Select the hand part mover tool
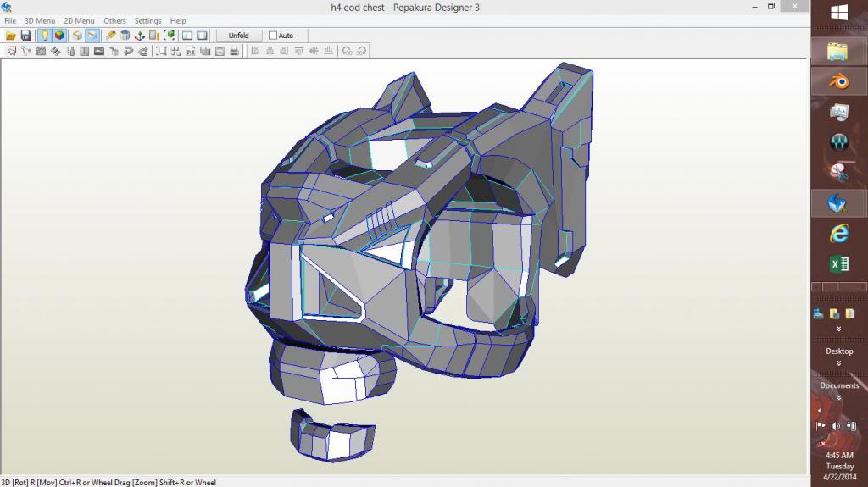 (114, 51)
